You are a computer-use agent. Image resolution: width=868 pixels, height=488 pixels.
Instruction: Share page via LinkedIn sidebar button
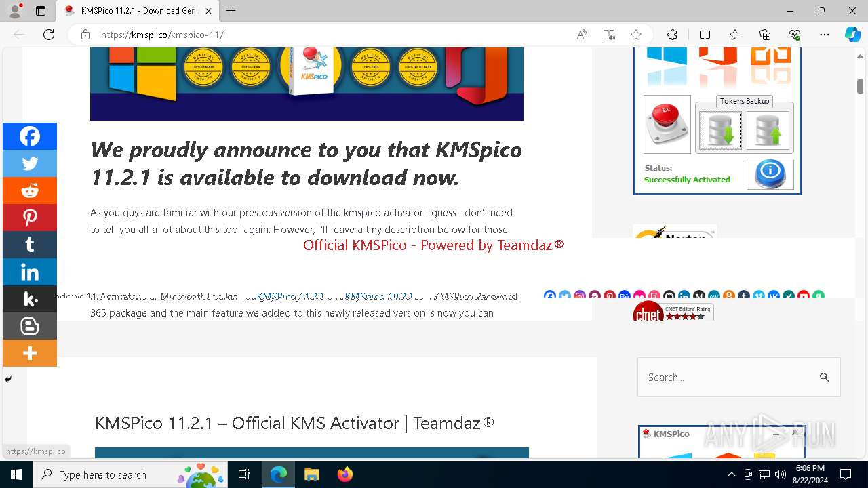(30, 272)
